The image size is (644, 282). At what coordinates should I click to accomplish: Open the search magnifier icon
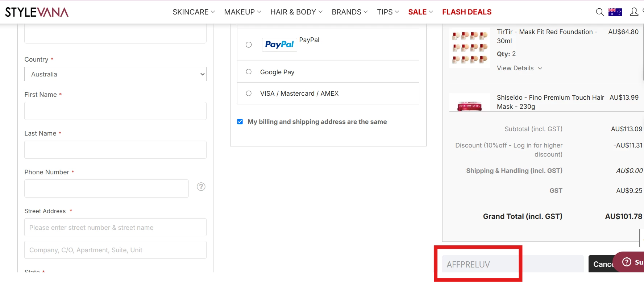(600, 12)
